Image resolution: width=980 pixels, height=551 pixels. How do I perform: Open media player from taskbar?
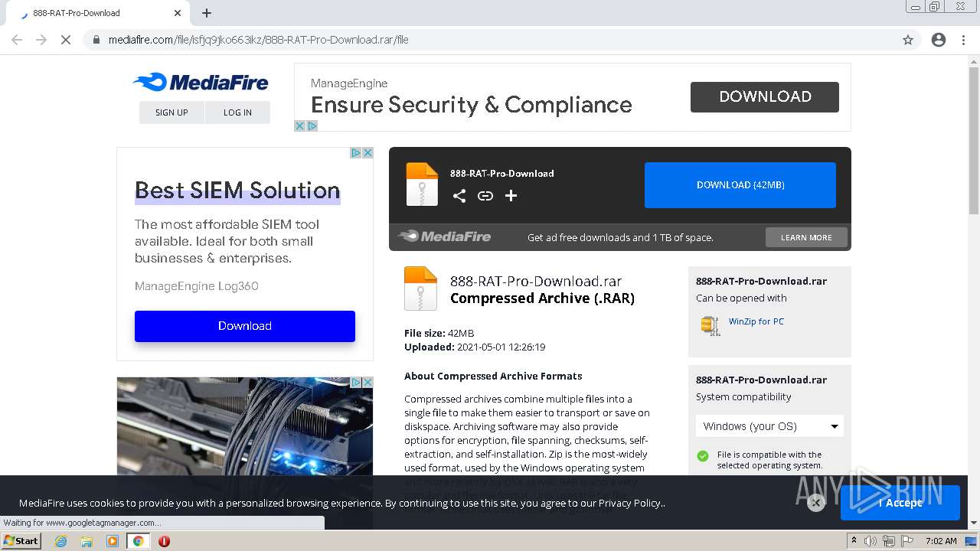(x=113, y=541)
